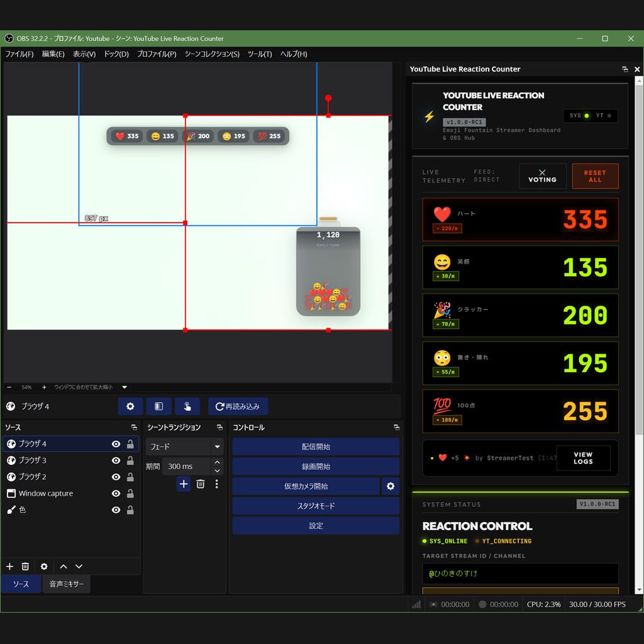The image size is (644, 644).
Task: Click the ブラウザ 4 globe source icon
Action: [x=11, y=443]
